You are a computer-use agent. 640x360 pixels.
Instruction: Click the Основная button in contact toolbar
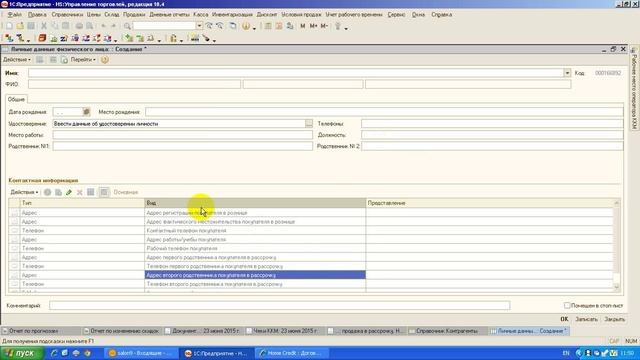click(126, 192)
